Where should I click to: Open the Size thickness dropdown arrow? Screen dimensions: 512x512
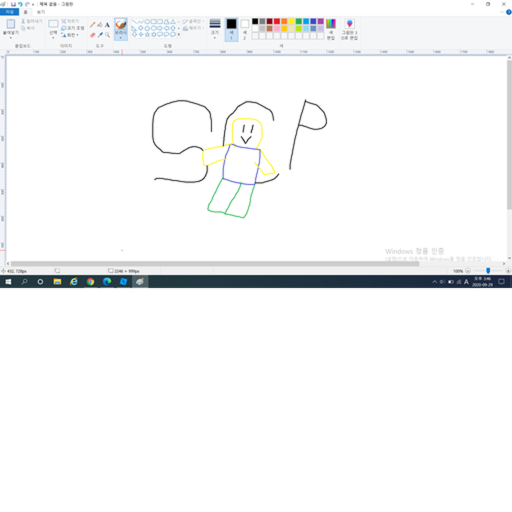pyautogui.click(x=215, y=38)
